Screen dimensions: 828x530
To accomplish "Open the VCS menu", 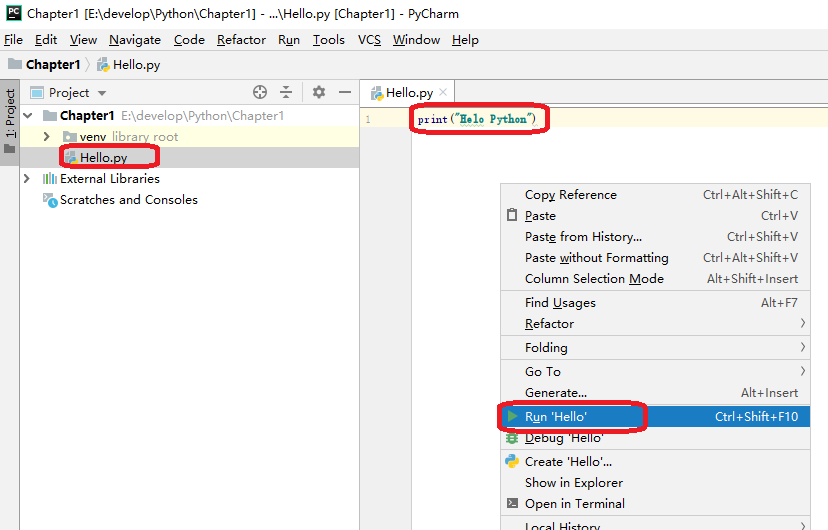I will tap(369, 40).
